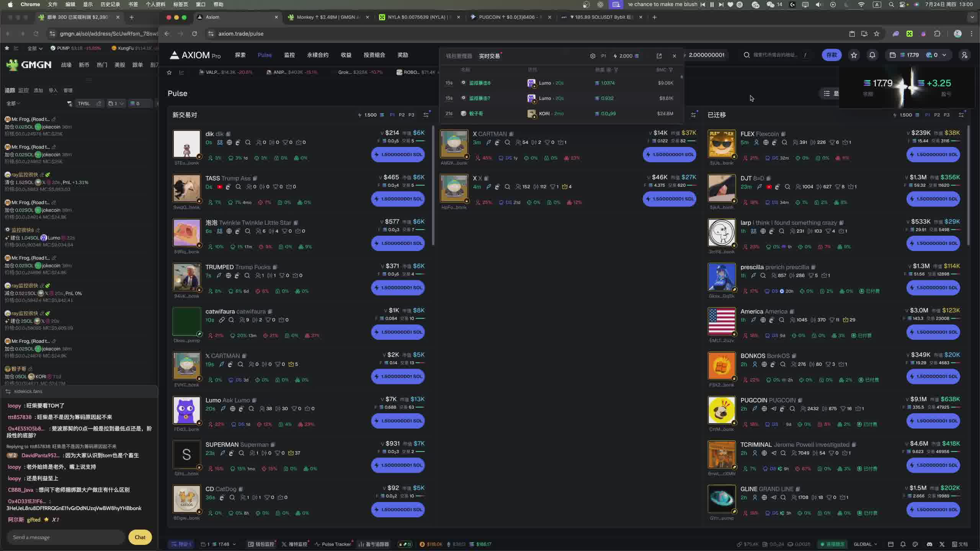Viewport: 980px width, 551px height.
Task: Expand the bottom bar wallet 17.48 dropdown
Action: pos(219,544)
